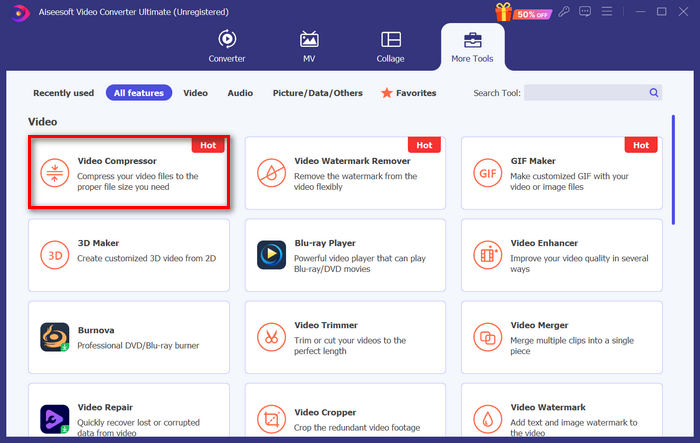Click the 3D Maker title text
The width and height of the screenshot is (700, 443).
click(x=98, y=243)
